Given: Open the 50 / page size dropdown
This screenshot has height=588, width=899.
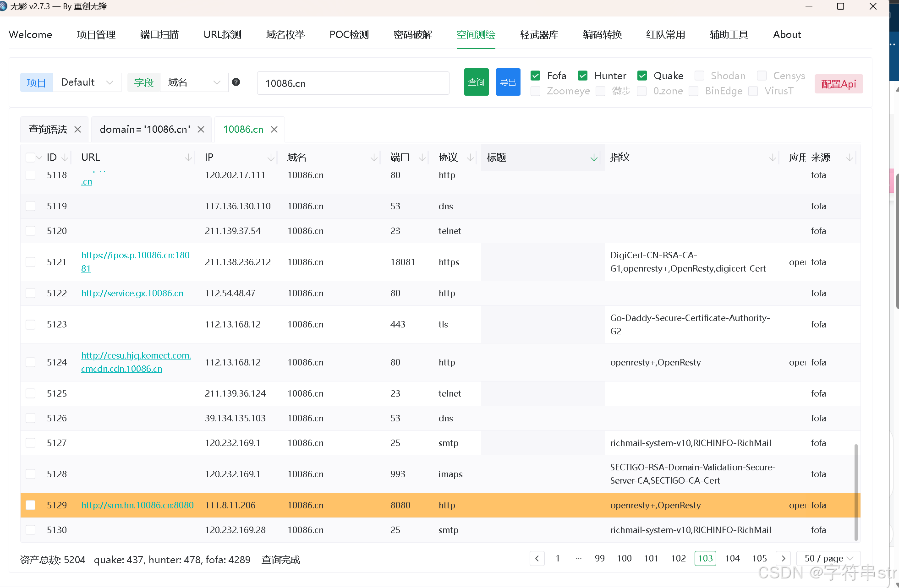Looking at the screenshot, I should point(828,558).
